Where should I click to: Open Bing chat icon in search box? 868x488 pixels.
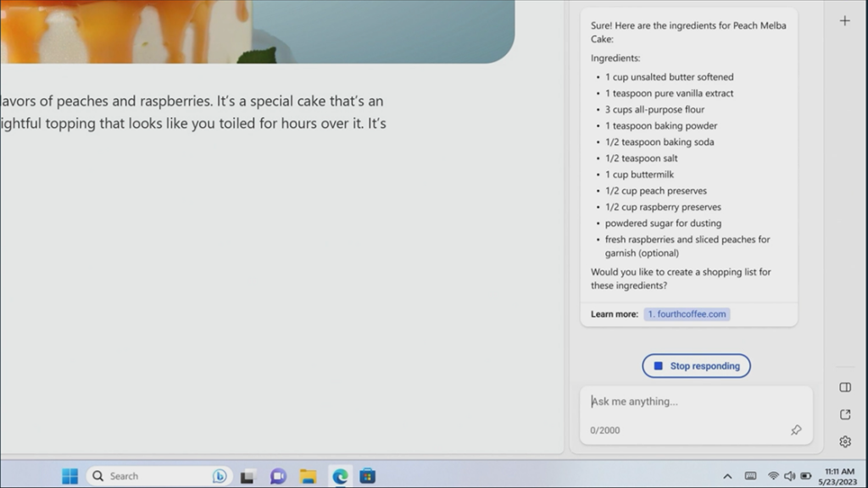[220, 476]
